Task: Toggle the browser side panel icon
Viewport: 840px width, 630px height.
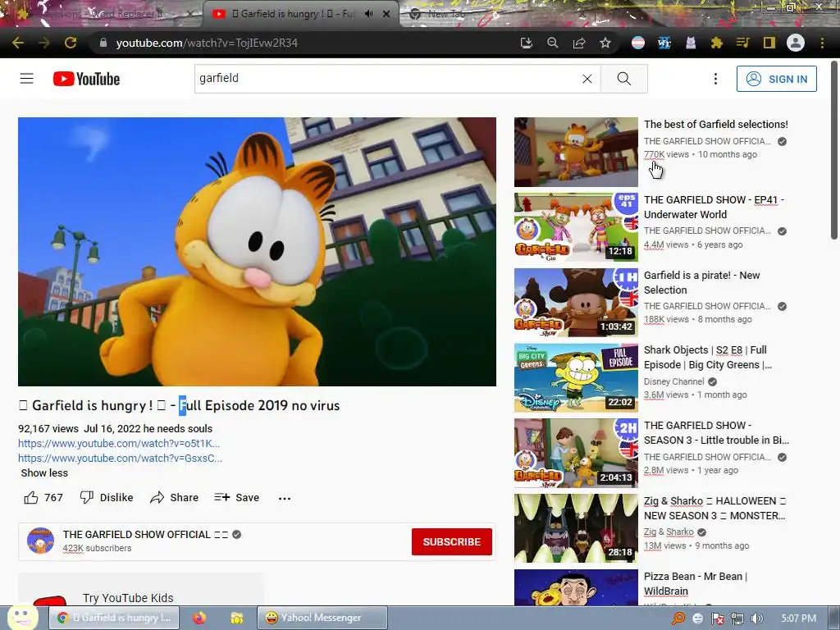Action: coord(769,43)
